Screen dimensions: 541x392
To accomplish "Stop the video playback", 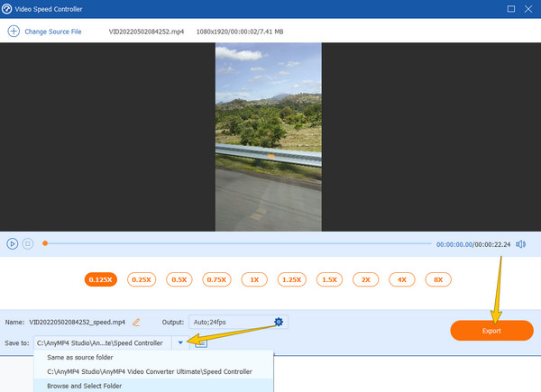I will [28, 244].
